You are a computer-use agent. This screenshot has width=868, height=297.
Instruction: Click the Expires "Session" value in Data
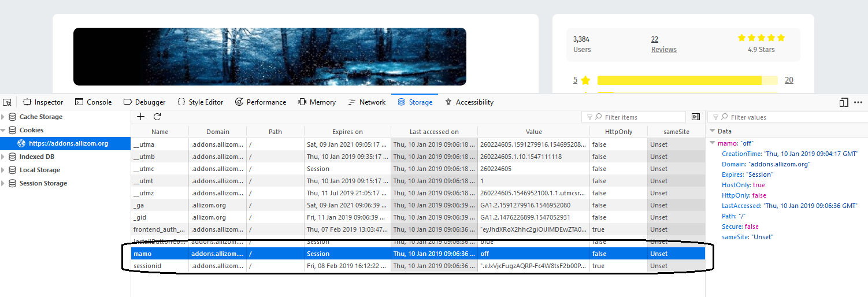click(x=759, y=175)
